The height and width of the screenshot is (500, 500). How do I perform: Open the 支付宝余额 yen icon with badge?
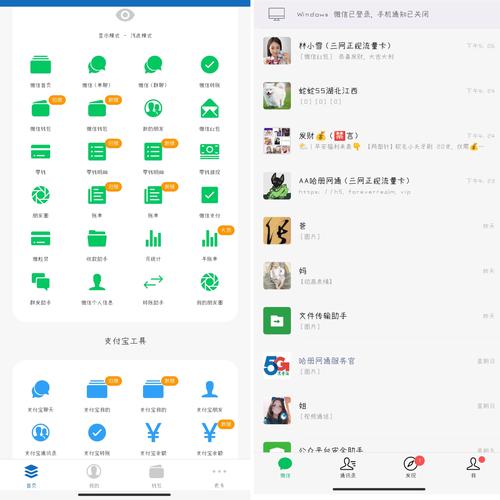click(x=209, y=432)
